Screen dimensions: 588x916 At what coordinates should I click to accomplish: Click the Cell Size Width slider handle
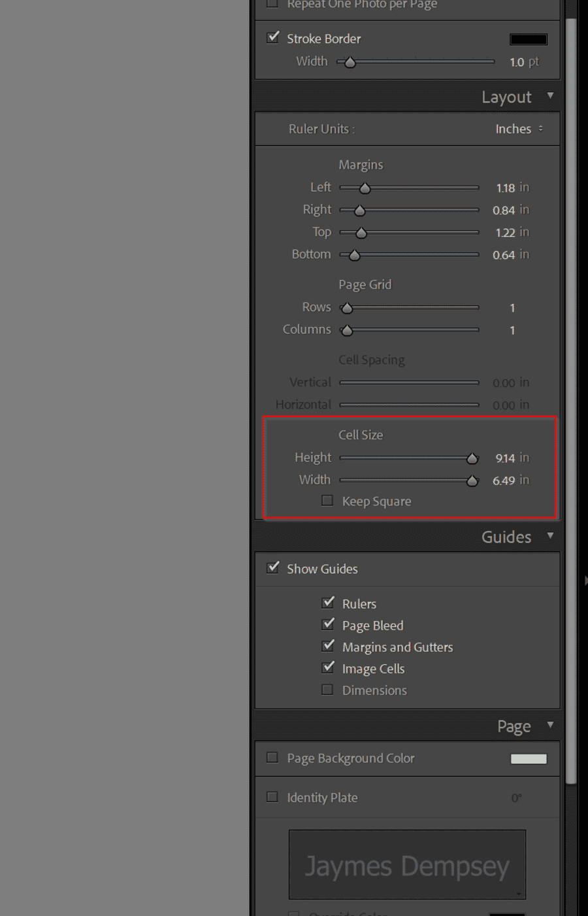pos(472,481)
